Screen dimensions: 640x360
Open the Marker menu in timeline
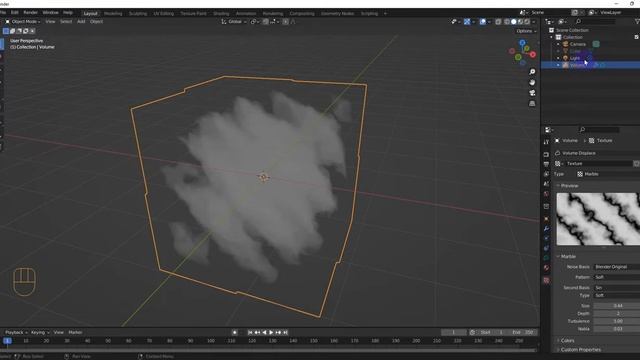click(x=76, y=333)
